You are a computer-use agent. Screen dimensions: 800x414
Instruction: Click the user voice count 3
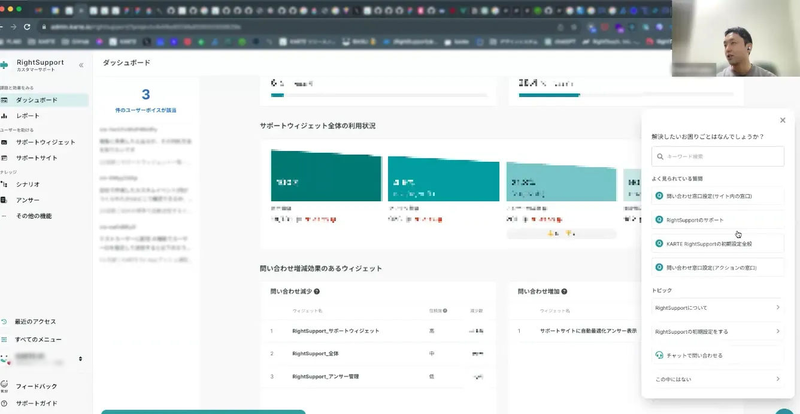146,94
